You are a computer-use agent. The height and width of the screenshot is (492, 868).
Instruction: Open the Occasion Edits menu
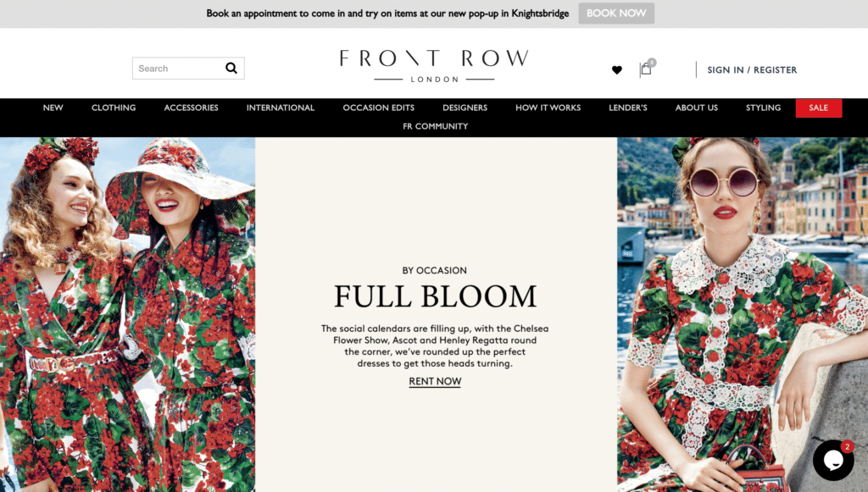(379, 108)
